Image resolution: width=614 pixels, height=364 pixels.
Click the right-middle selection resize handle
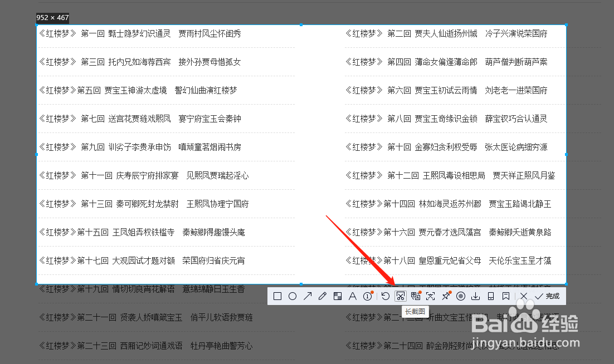tap(566, 154)
